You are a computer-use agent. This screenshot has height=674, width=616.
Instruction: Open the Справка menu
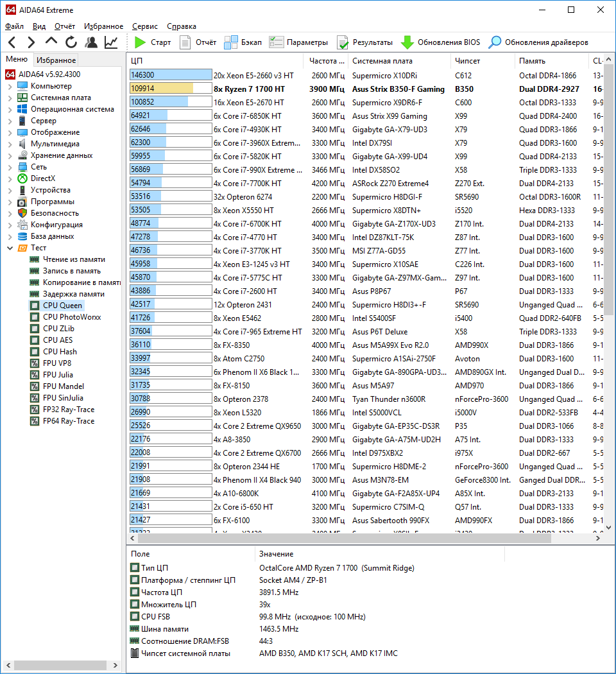coord(182,26)
